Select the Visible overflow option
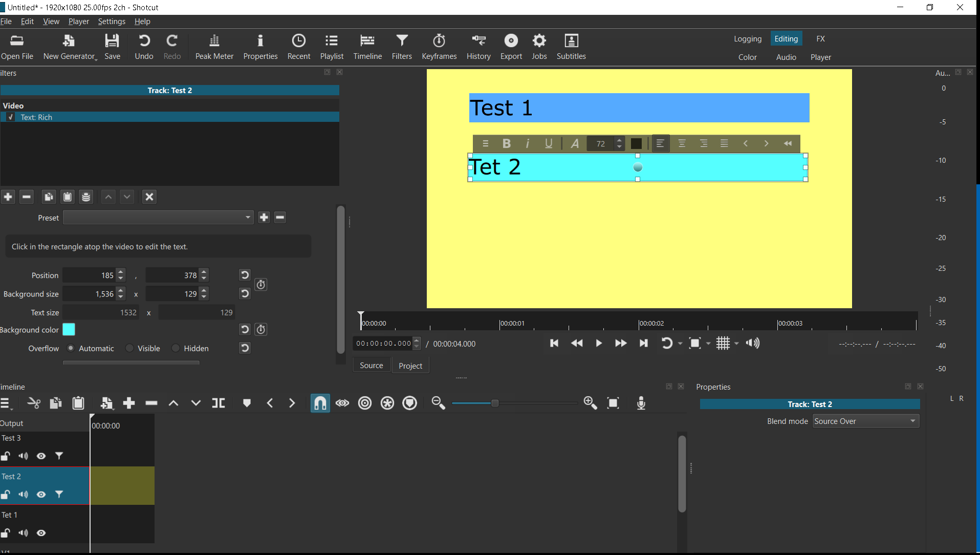 pos(130,348)
